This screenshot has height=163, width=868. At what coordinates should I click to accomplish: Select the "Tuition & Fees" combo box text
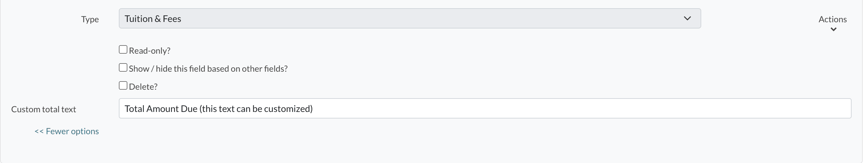coord(154,19)
